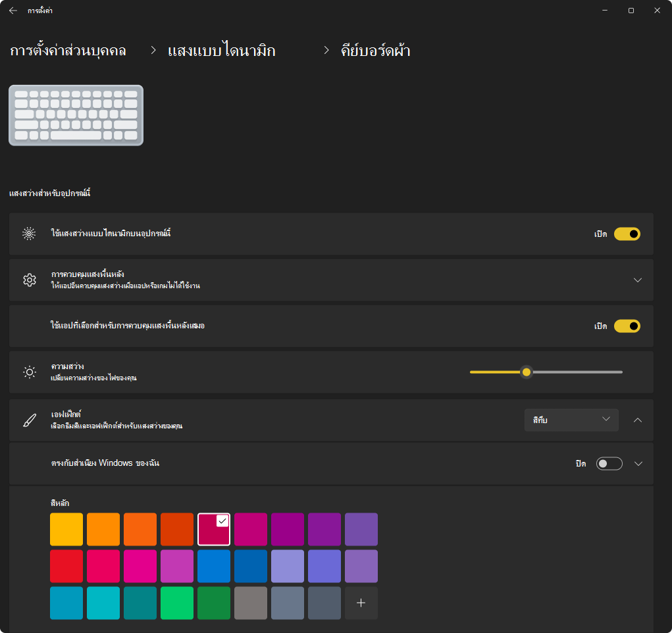Enable match my Windows accent toggle

pos(609,464)
